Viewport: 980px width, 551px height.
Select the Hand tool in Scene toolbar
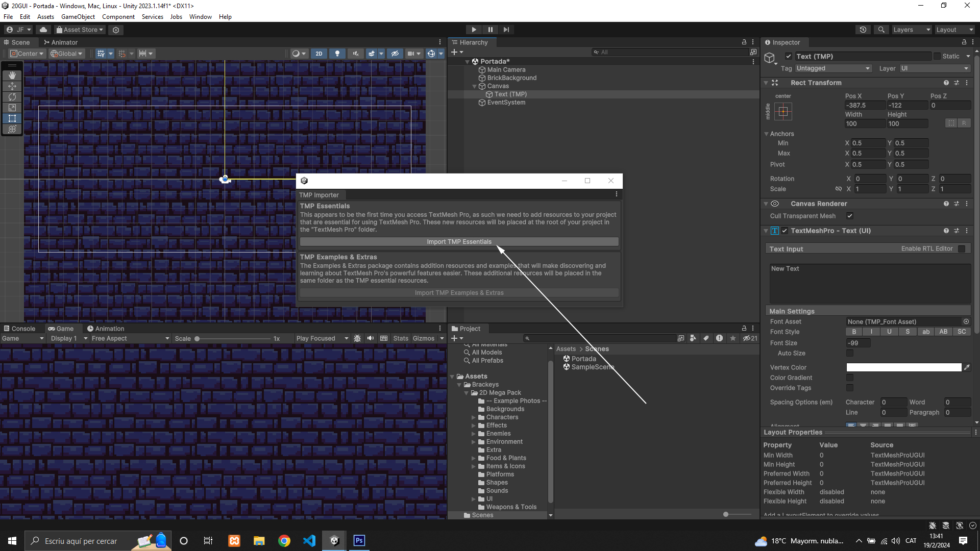click(x=12, y=76)
